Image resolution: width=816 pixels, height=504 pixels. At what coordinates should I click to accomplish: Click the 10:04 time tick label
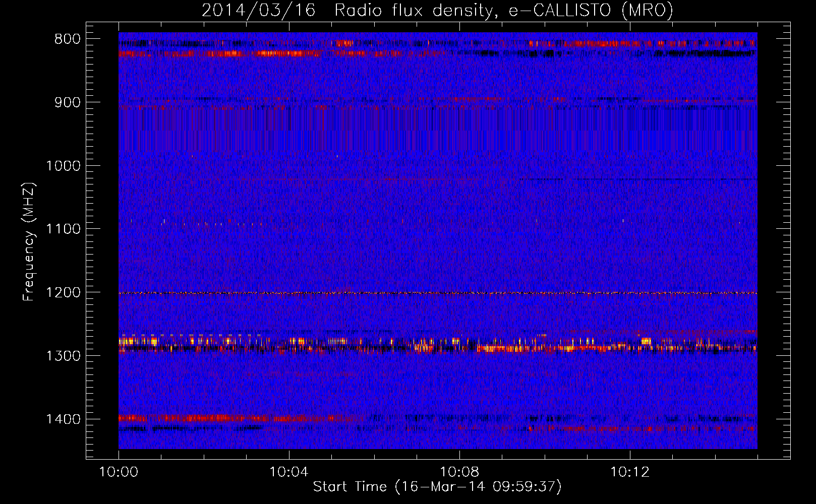(289, 472)
